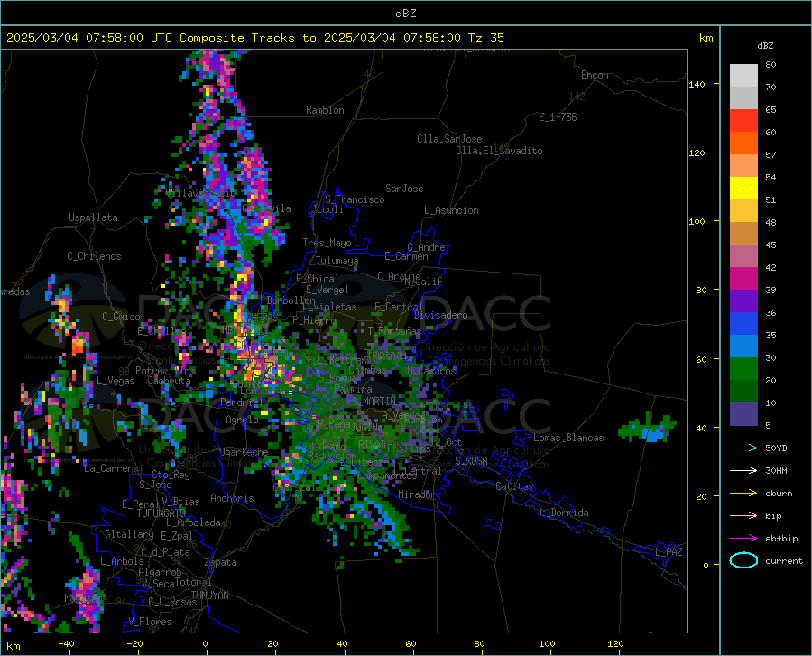This screenshot has width=812, height=656.
Task: Click the blue 35 dBZ legend swatch
Action: coord(743,324)
